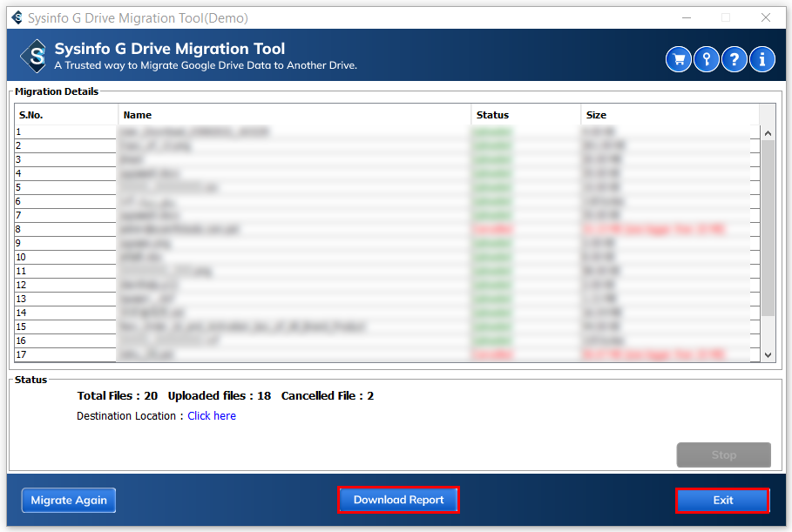The height and width of the screenshot is (532, 792).
Task: Open help with the question mark icon
Action: 734,59
